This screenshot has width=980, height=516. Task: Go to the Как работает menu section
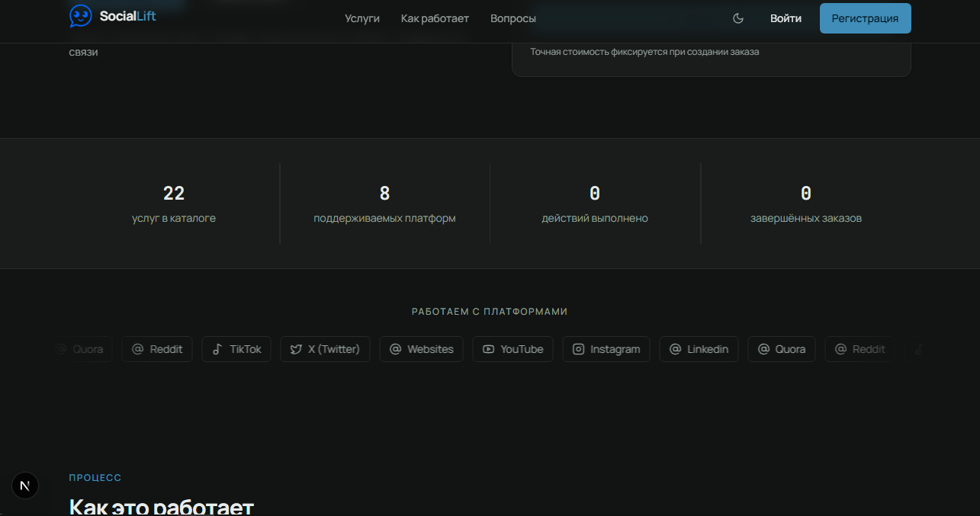click(x=435, y=18)
